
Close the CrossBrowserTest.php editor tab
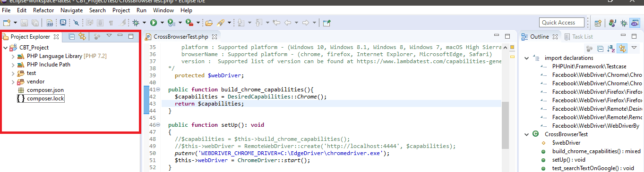pos(214,36)
